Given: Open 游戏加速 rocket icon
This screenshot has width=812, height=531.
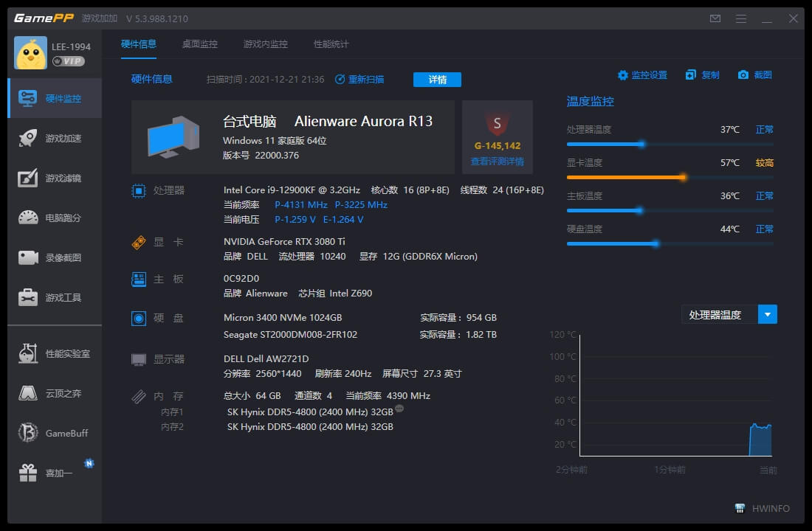Looking at the screenshot, I should (27, 138).
